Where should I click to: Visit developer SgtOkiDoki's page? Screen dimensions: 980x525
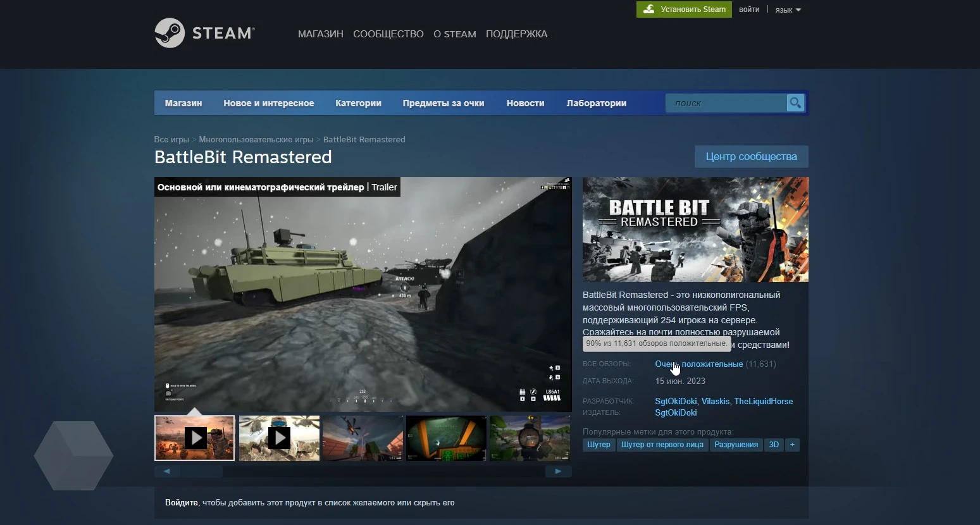pyautogui.click(x=675, y=401)
